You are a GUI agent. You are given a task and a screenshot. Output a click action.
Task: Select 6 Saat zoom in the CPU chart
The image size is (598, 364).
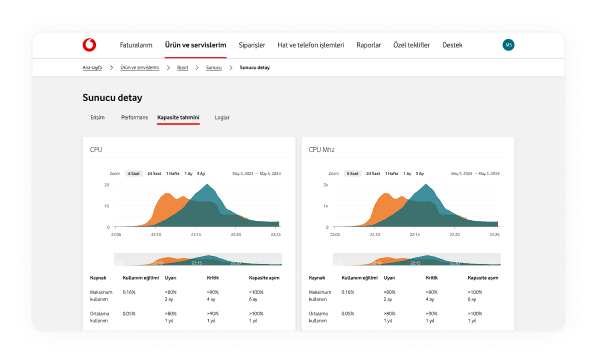(x=134, y=174)
